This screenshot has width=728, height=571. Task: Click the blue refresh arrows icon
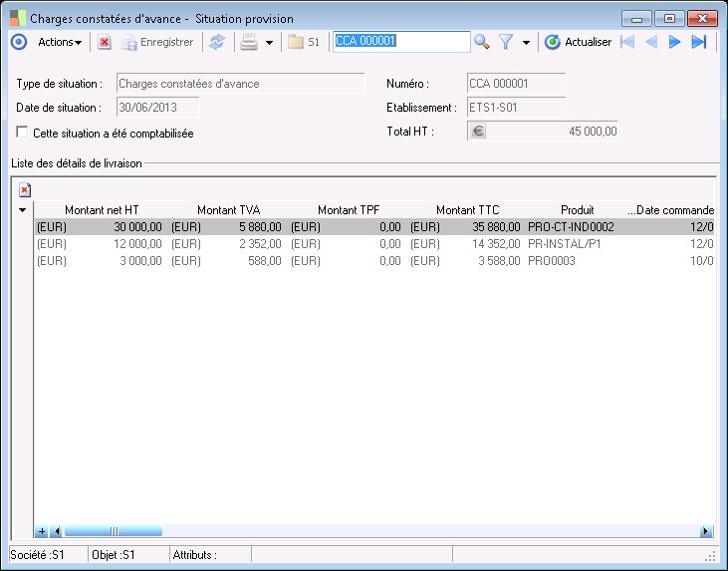(217, 42)
